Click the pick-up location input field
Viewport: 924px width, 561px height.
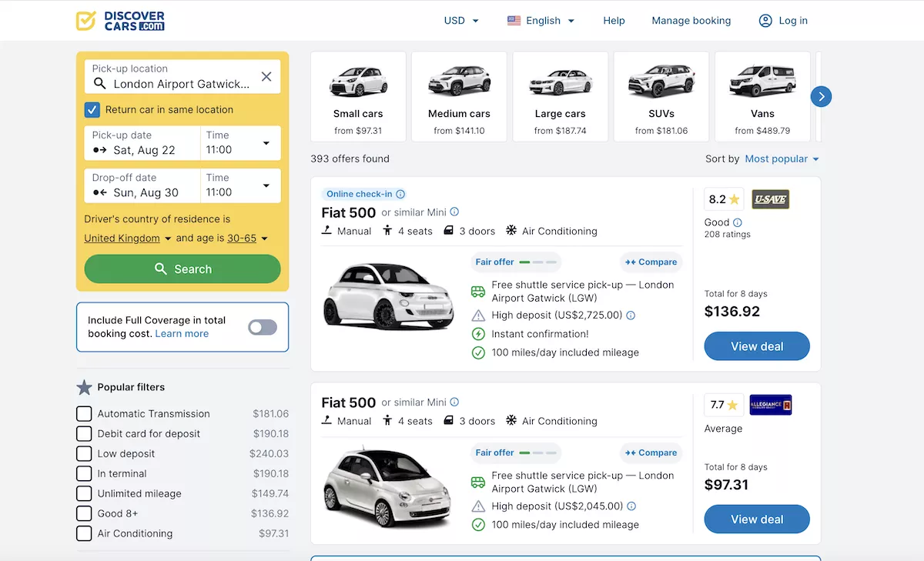[x=182, y=77]
